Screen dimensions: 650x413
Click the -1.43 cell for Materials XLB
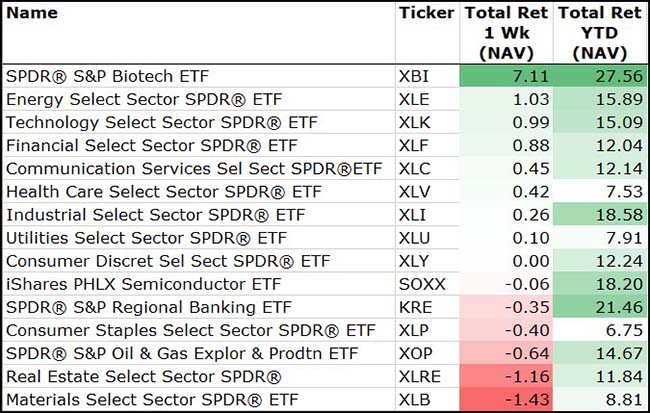tap(505, 399)
